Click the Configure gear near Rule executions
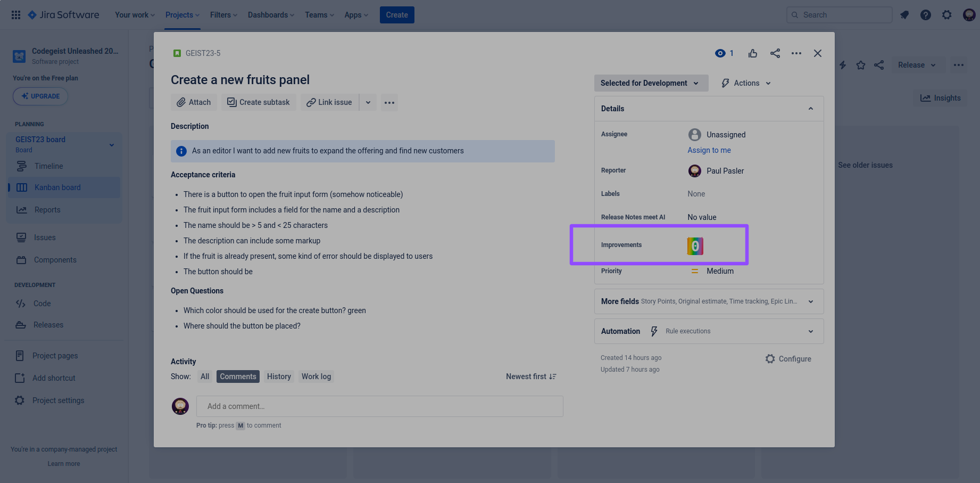The width and height of the screenshot is (980, 483). pos(770,358)
